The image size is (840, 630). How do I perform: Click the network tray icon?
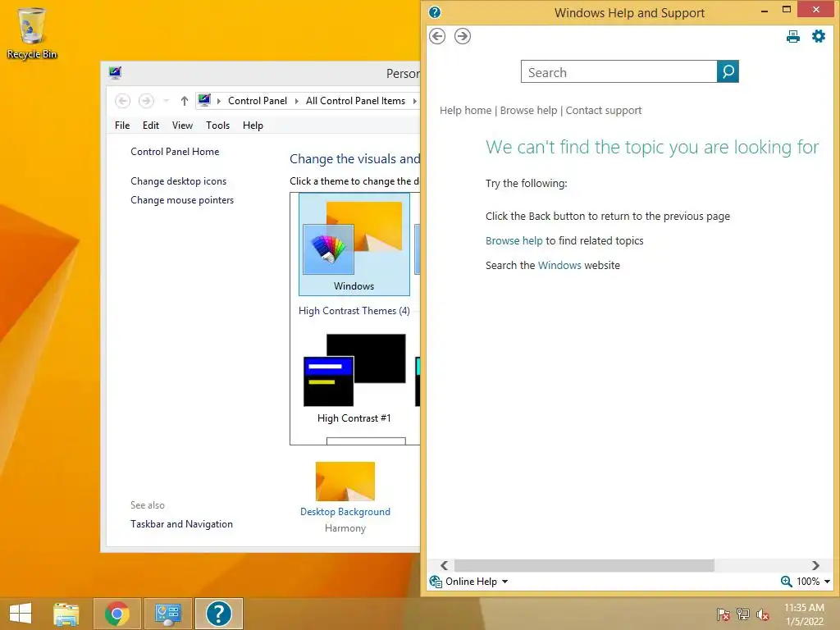point(743,614)
